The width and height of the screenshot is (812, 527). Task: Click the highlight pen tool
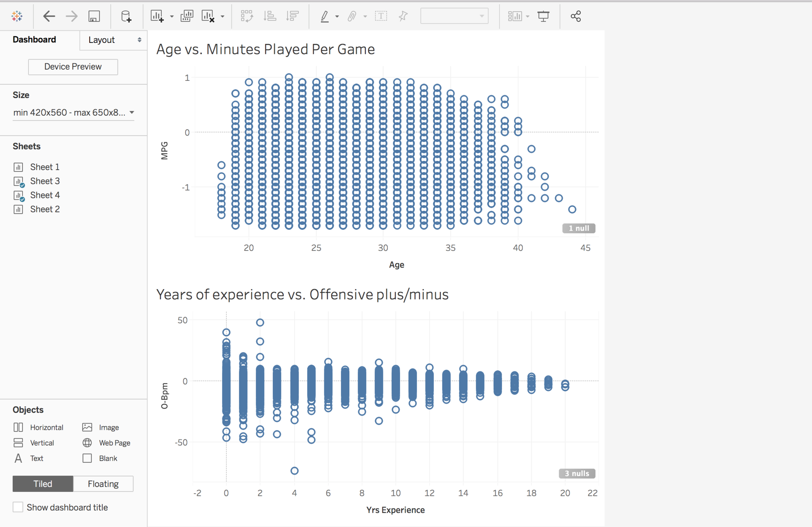point(325,16)
